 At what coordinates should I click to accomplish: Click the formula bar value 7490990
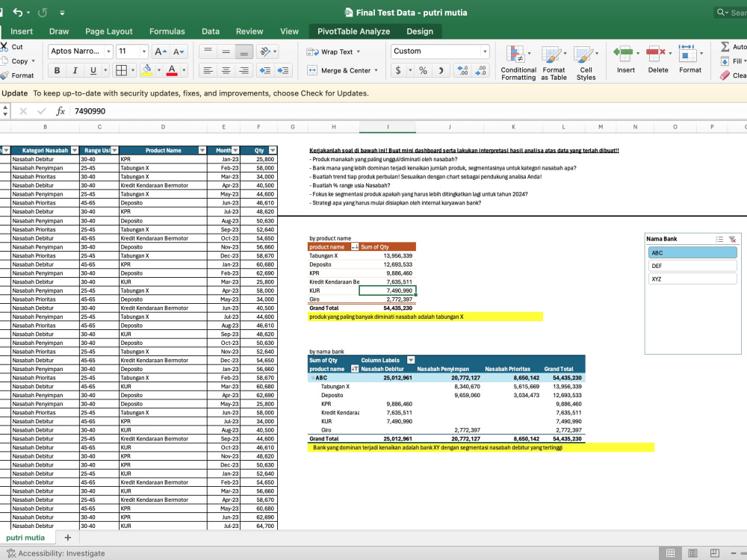click(x=90, y=111)
